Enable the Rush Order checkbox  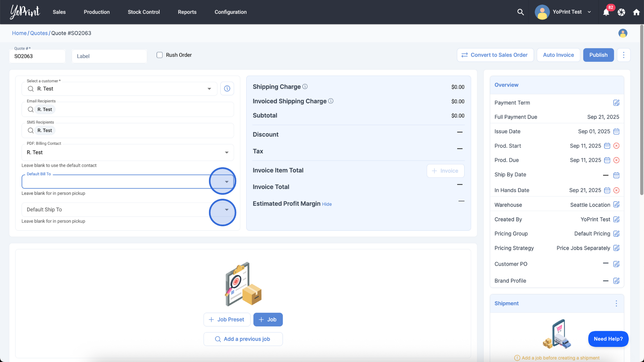click(x=160, y=55)
